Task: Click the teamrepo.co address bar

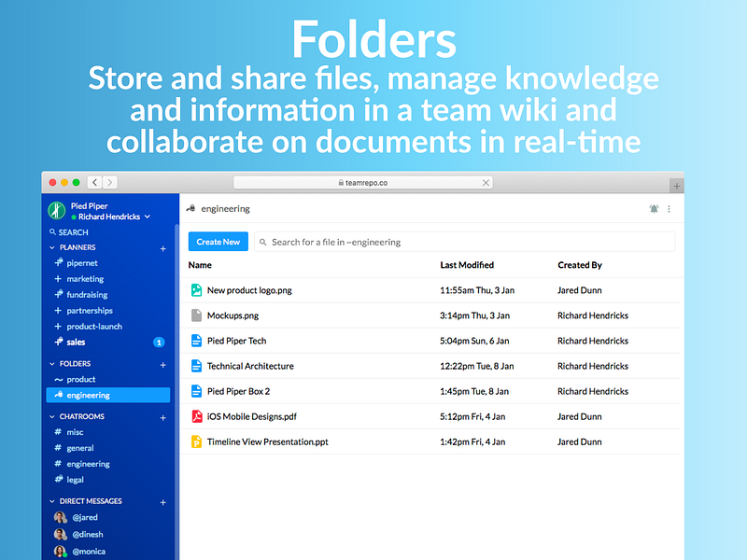Action: pyautogui.click(x=363, y=183)
